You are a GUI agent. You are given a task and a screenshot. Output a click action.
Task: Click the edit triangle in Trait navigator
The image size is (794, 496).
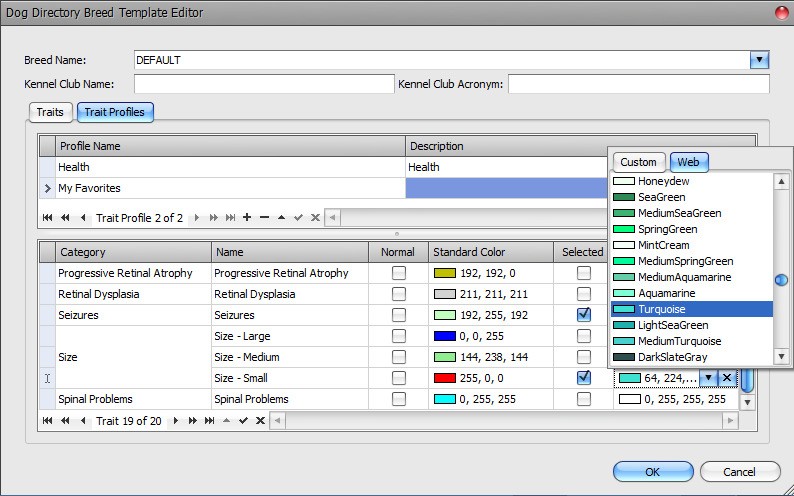[x=227, y=421]
